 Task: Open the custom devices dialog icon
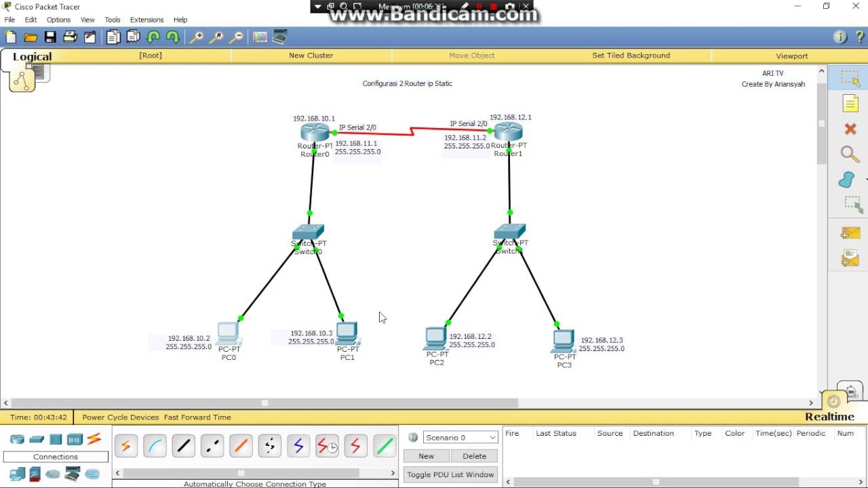(279, 37)
